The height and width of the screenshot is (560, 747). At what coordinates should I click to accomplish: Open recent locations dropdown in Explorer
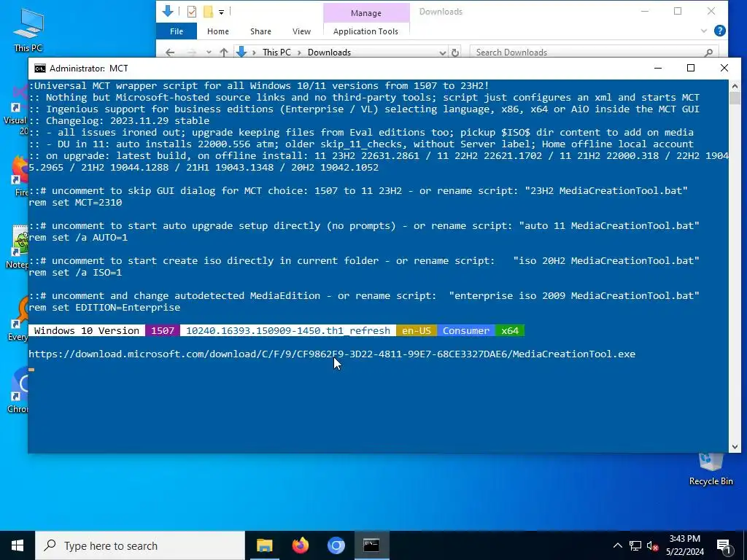(x=209, y=52)
